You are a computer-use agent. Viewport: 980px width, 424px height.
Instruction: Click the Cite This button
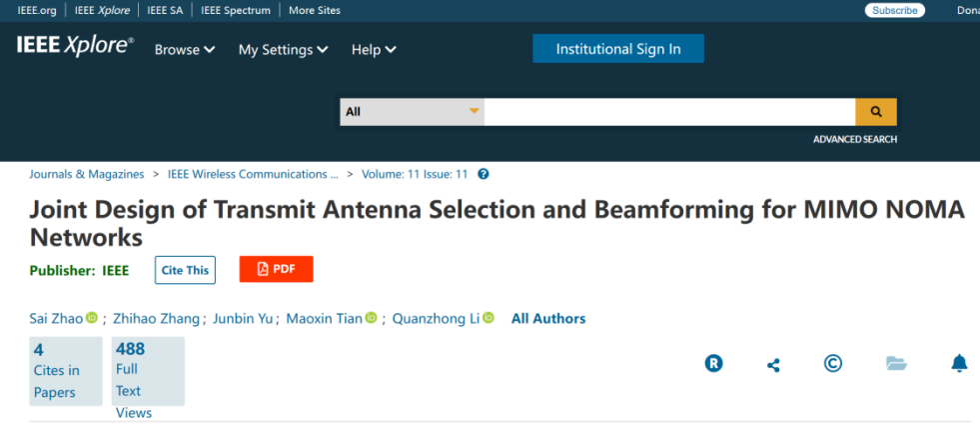(x=185, y=270)
